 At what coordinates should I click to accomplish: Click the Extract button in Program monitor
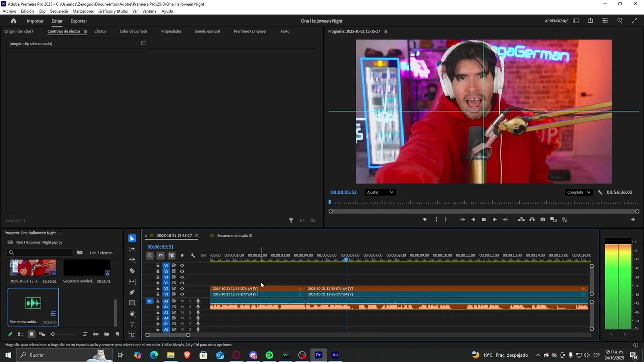[x=532, y=219]
